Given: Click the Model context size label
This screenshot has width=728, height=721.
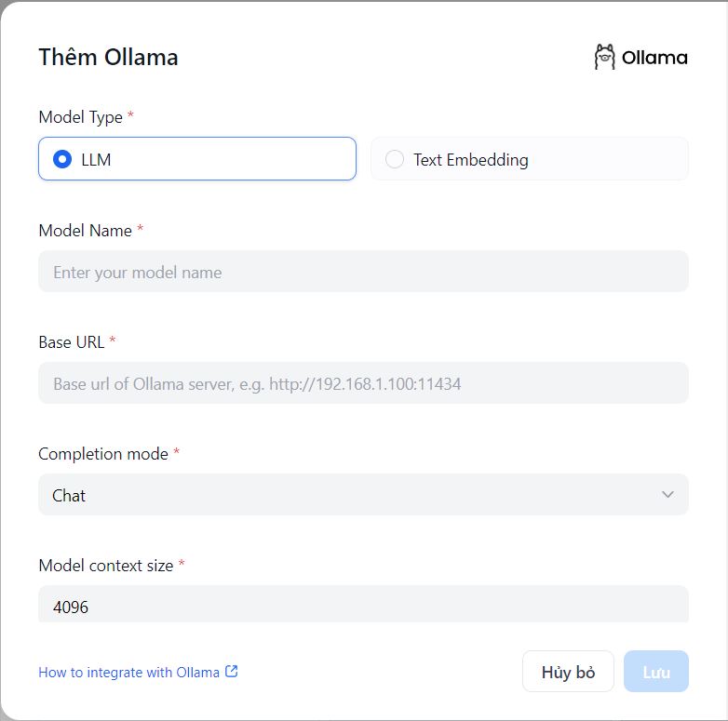Looking at the screenshot, I should [x=105, y=566].
